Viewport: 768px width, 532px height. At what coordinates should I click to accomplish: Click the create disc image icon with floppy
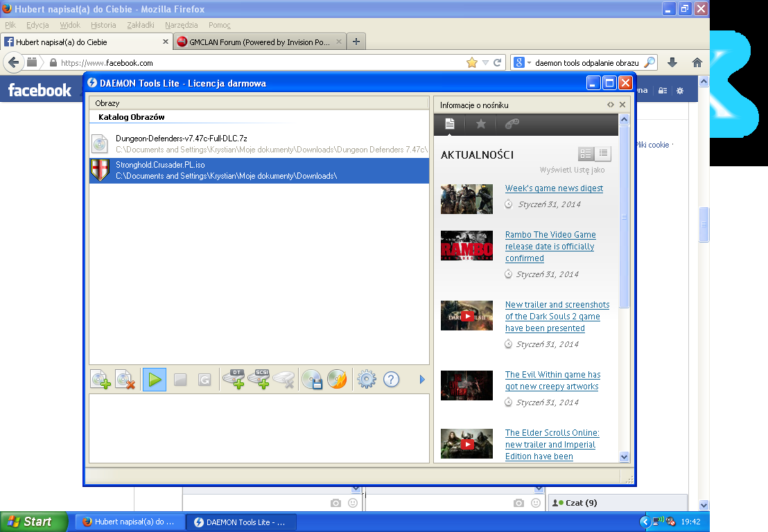pyautogui.click(x=312, y=380)
